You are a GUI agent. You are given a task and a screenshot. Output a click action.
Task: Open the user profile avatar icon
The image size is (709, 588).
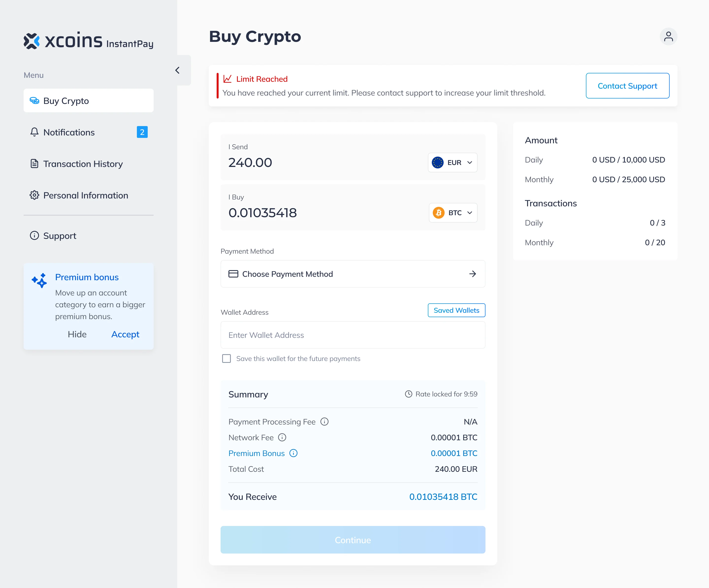pos(668,36)
